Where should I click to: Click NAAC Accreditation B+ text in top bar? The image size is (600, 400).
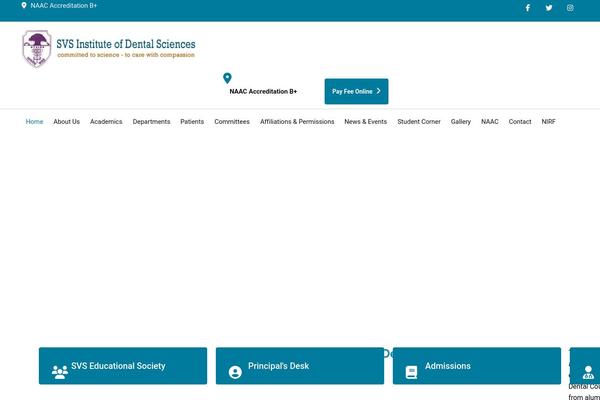click(64, 6)
